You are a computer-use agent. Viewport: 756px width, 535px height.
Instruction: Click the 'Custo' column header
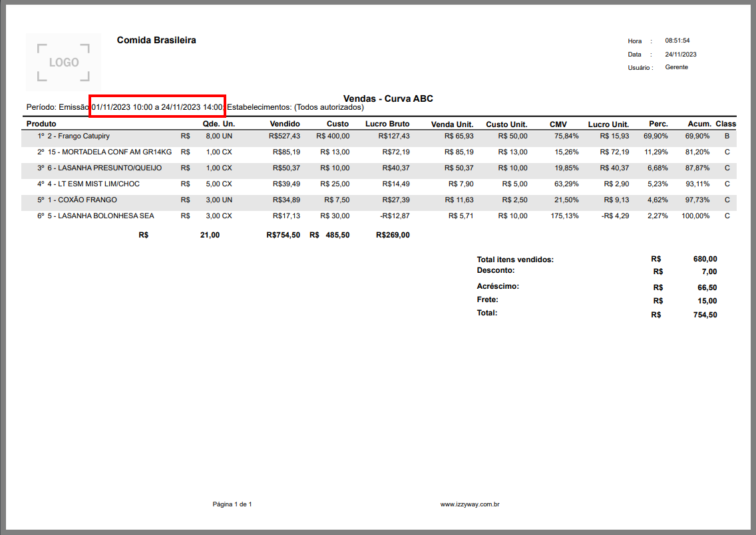click(337, 124)
